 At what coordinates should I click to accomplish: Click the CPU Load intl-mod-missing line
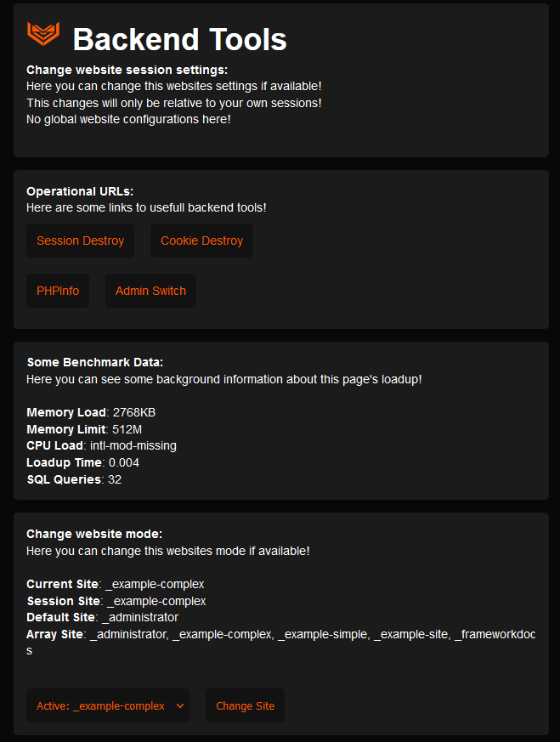[x=101, y=445]
